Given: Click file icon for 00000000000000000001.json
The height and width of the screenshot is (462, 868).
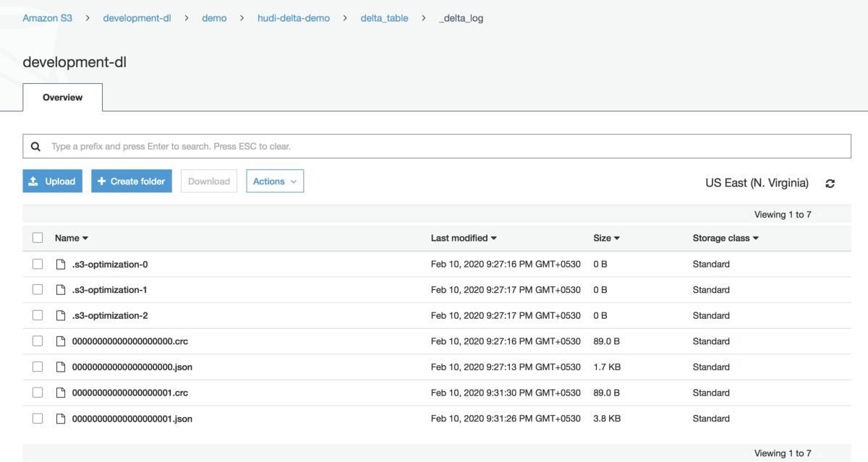Looking at the screenshot, I should click(61, 419).
